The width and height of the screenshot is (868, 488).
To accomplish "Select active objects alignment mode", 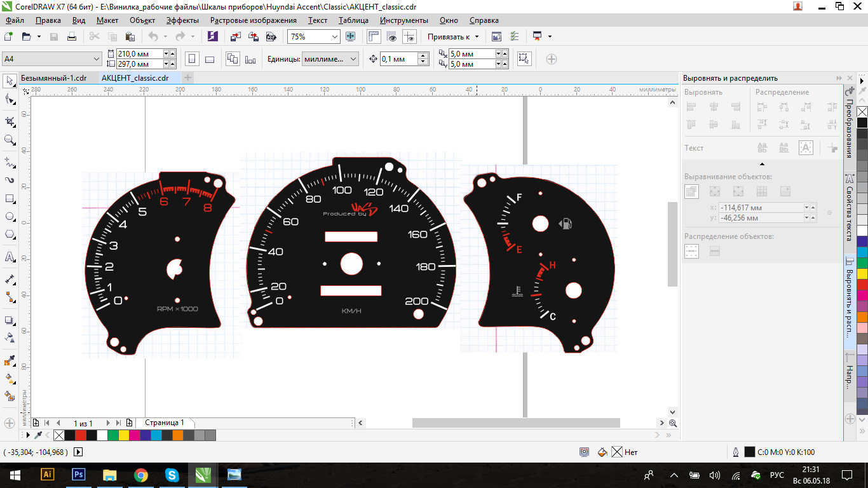I will [691, 191].
